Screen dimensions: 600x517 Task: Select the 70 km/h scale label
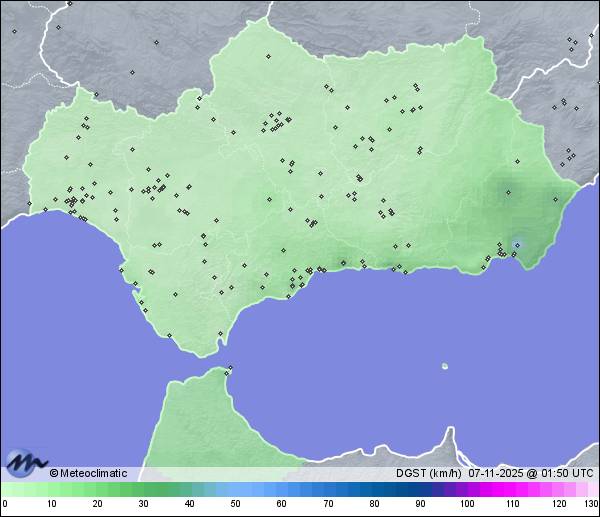(328, 504)
